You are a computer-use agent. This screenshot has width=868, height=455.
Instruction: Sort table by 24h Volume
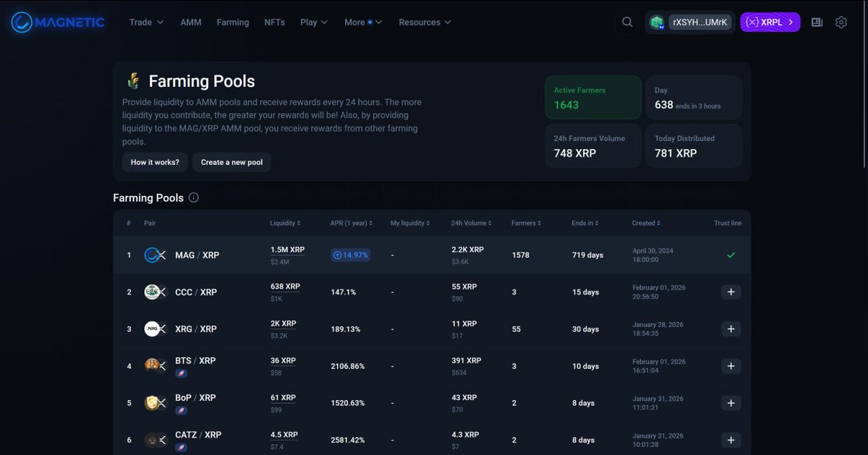click(471, 224)
